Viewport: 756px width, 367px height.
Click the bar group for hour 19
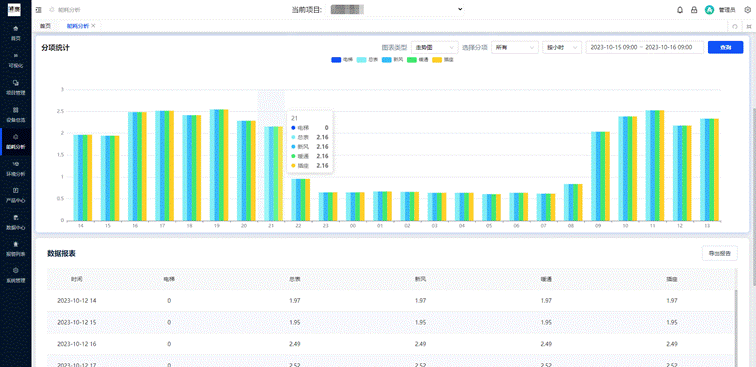click(219, 165)
